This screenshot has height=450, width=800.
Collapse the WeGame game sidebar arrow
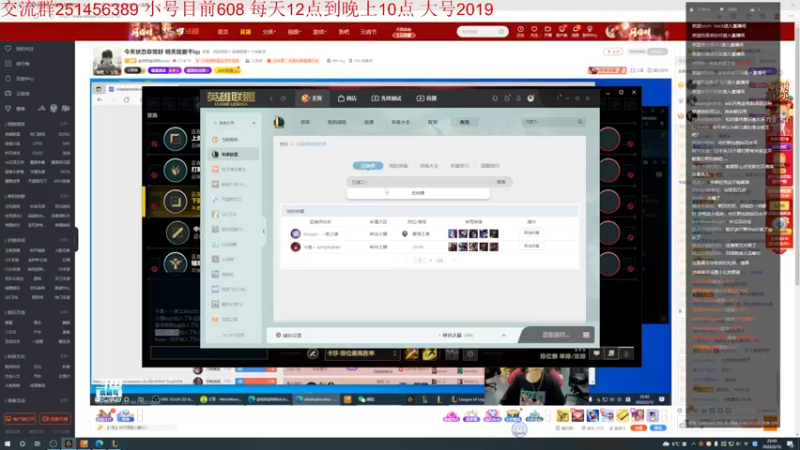(x=264, y=231)
